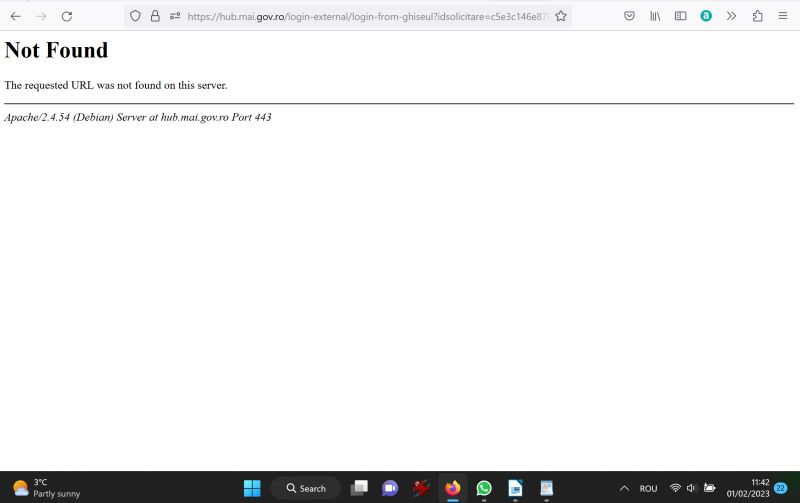Save page to Pocket
The width and height of the screenshot is (800, 503).
coord(629,16)
